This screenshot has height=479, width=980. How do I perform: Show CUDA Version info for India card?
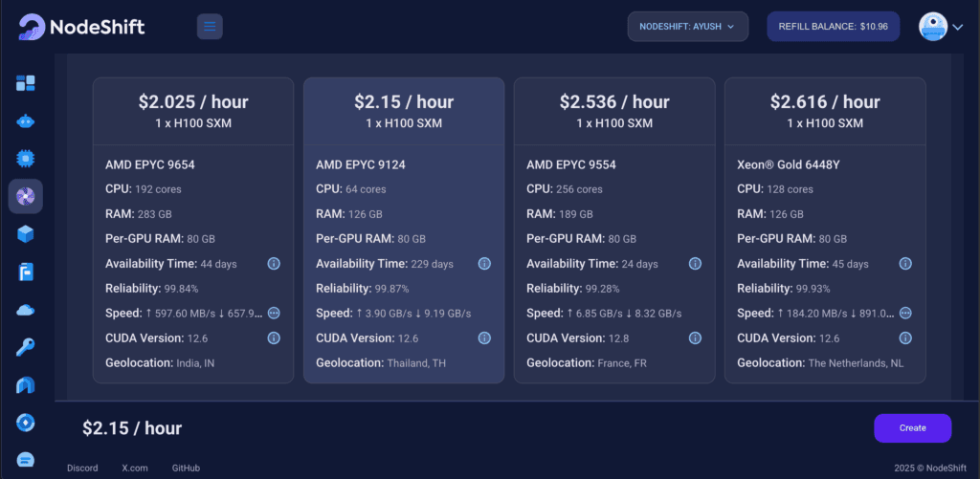pos(274,337)
